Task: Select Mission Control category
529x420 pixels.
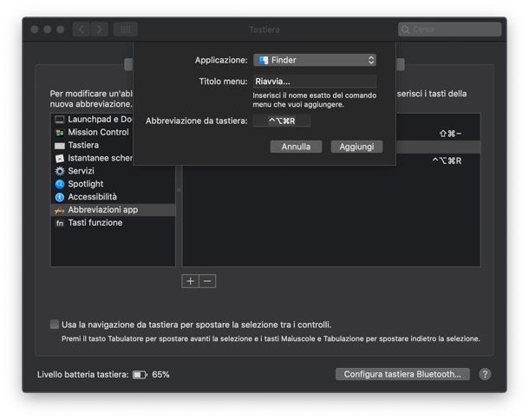Action: click(x=113, y=132)
